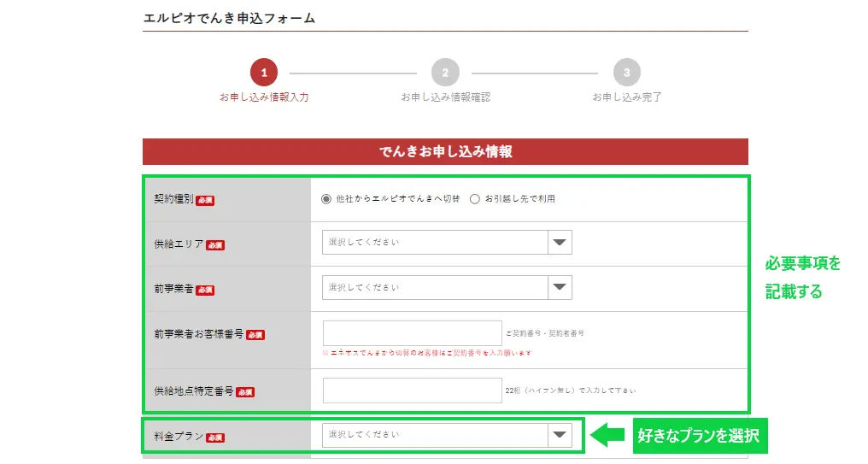Click the エルピオでんき申込フォーム title
868x464 pixels.
pyautogui.click(x=229, y=18)
